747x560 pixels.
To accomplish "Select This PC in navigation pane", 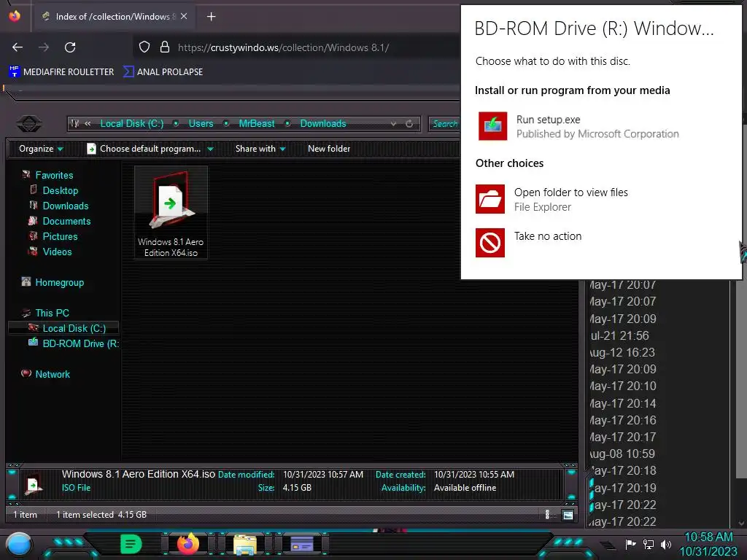I will [52, 313].
